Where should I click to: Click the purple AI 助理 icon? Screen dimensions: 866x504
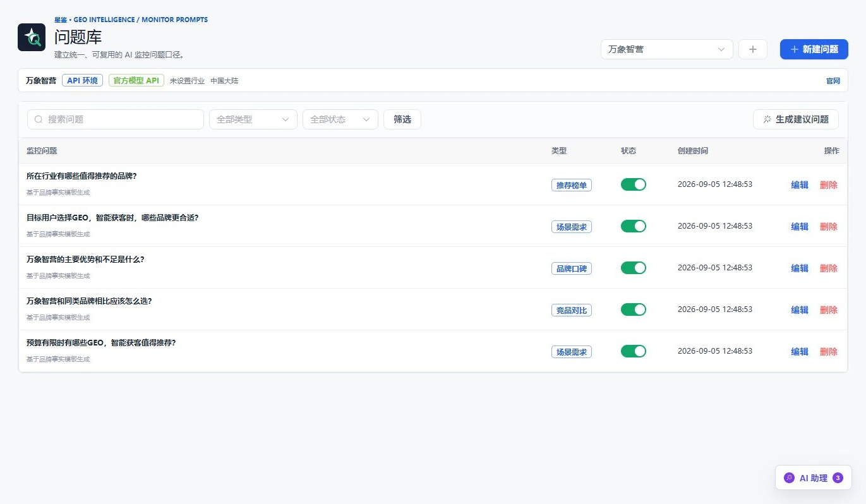point(789,478)
